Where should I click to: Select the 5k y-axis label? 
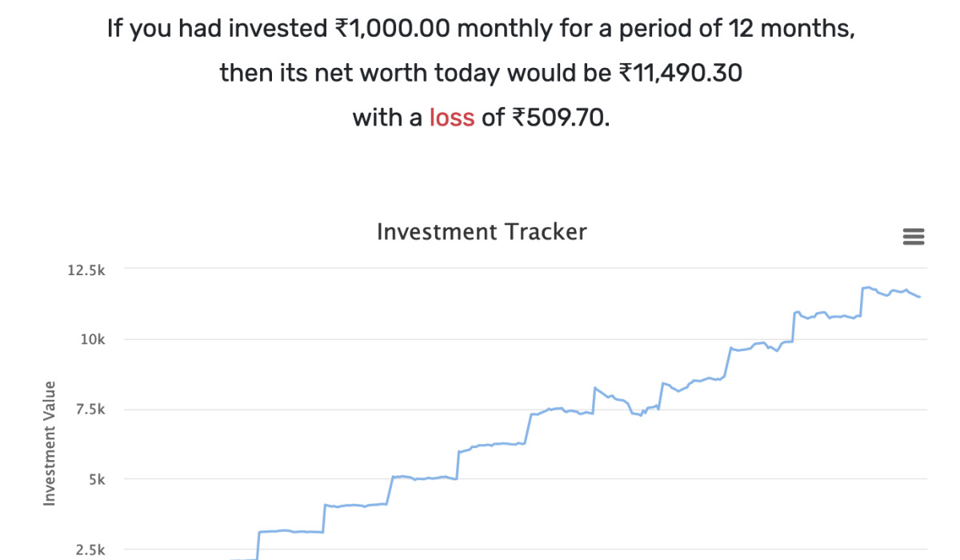96,479
